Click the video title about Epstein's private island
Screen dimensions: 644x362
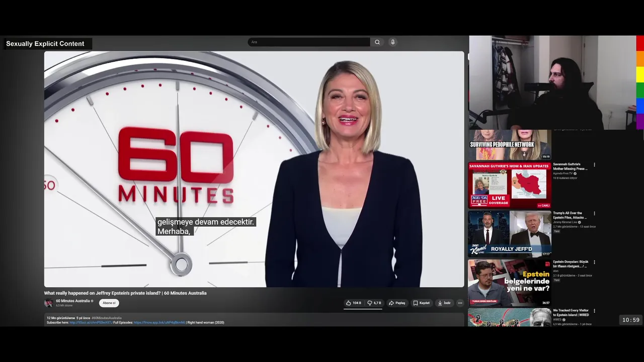click(x=125, y=293)
